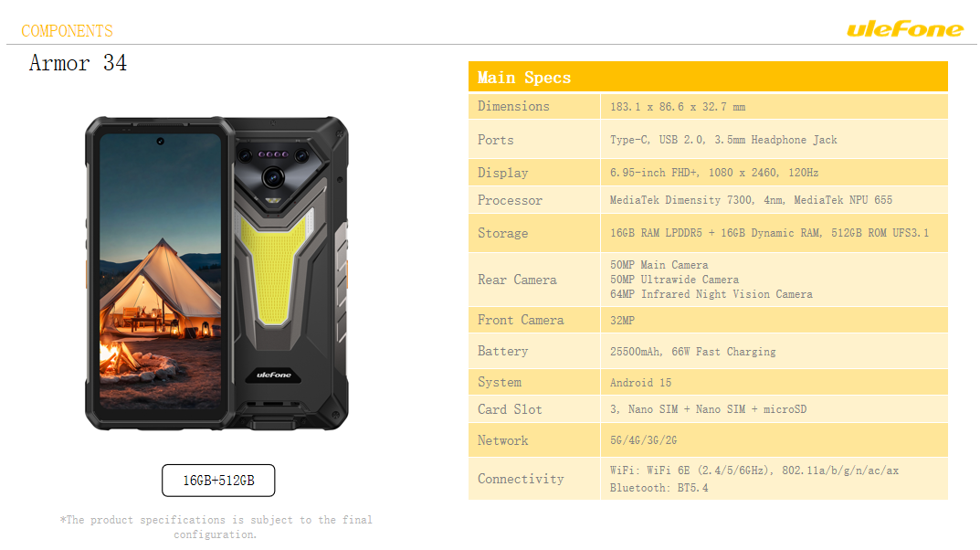Screen dimensions: 980x550
Task: Click the Connectivity label cell
Action: click(534, 479)
